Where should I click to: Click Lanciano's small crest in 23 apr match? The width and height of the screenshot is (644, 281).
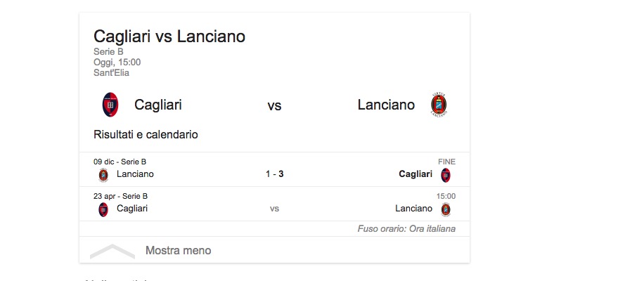pos(445,209)
